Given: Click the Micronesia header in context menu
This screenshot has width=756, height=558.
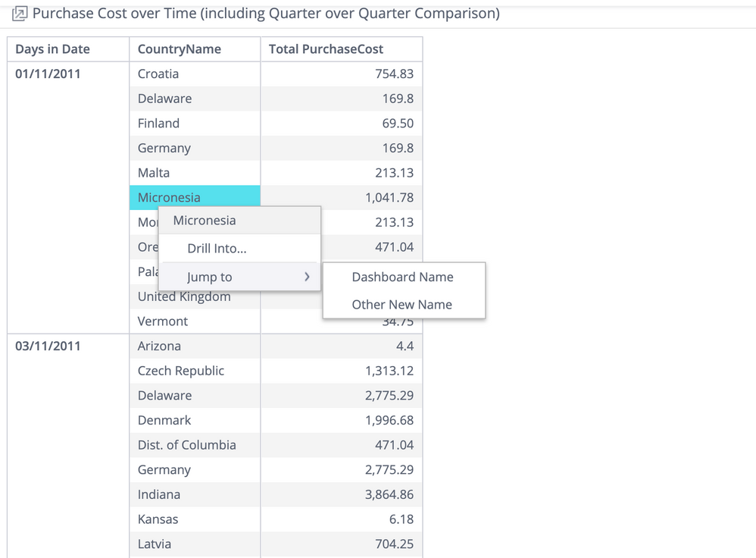Looking at the screenshot, I should click(205, 221).
